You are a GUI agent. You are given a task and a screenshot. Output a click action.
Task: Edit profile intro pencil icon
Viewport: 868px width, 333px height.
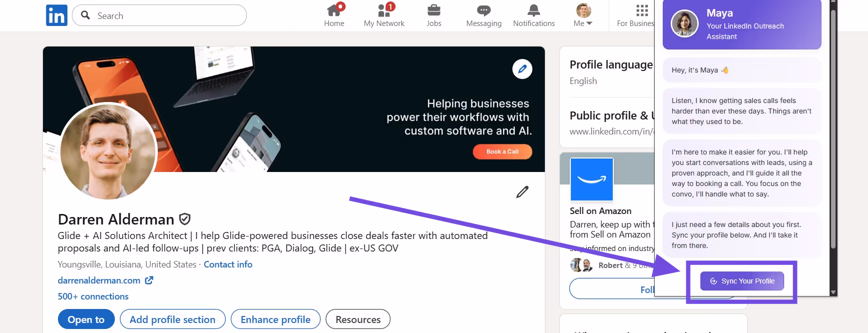coord(522,192)
